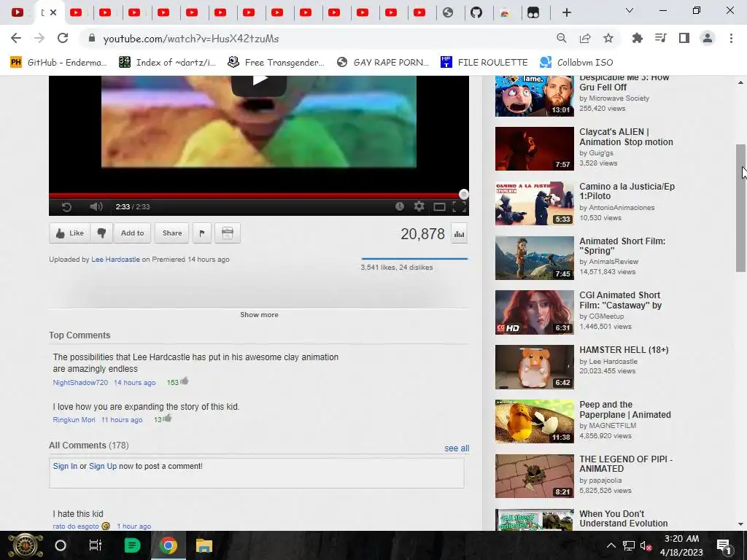Open Claycat's ALIEN video thumbnail
Viewport: 747px width, 560px height.
click(x=535, y=149)
